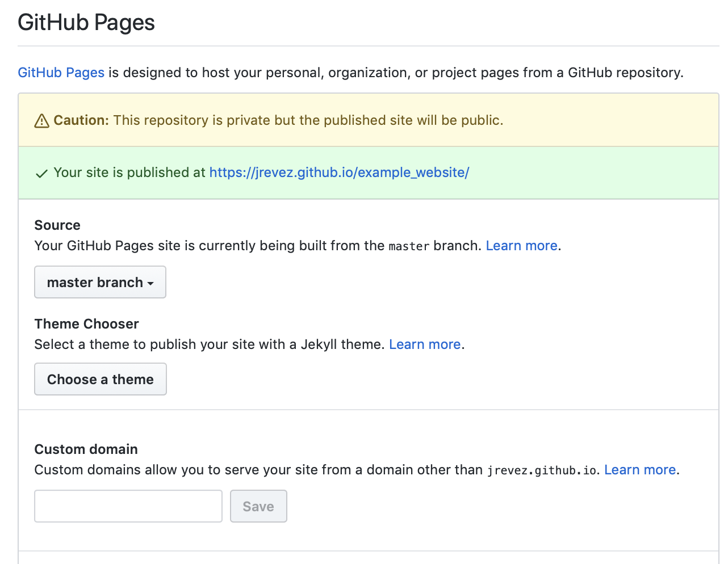Open Learn more link in Source section

click(521, 246)
